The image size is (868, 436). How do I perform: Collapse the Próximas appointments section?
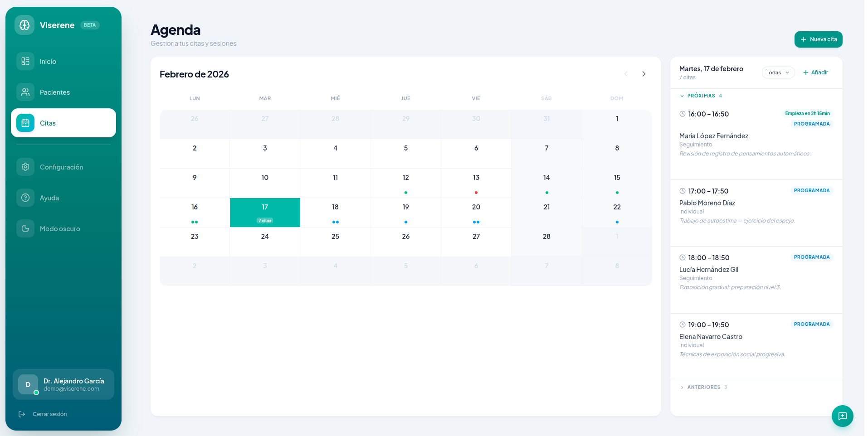(x=701, y=96)
